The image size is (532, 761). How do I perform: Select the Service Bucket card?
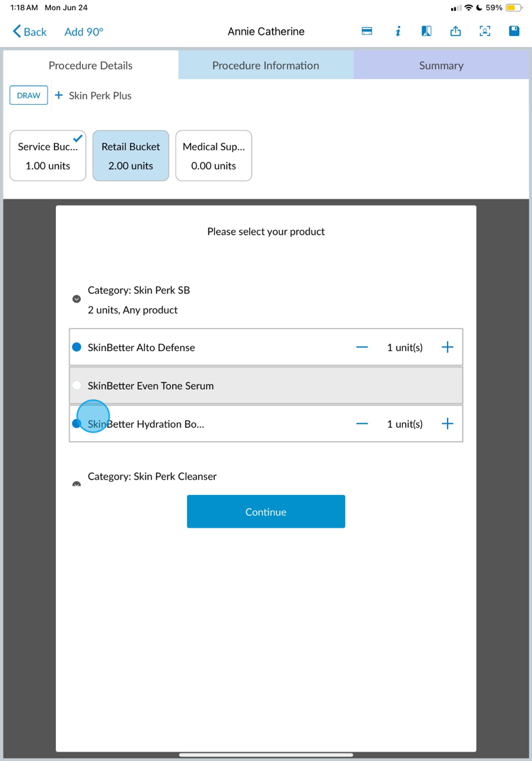coord(48,155)
